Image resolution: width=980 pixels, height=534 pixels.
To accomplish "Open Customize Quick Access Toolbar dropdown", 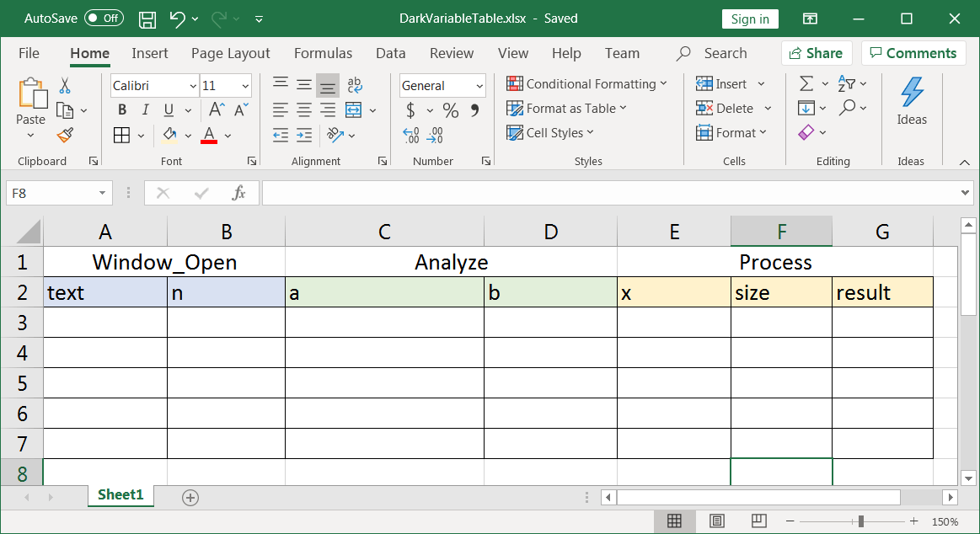I will pos(259,19).
